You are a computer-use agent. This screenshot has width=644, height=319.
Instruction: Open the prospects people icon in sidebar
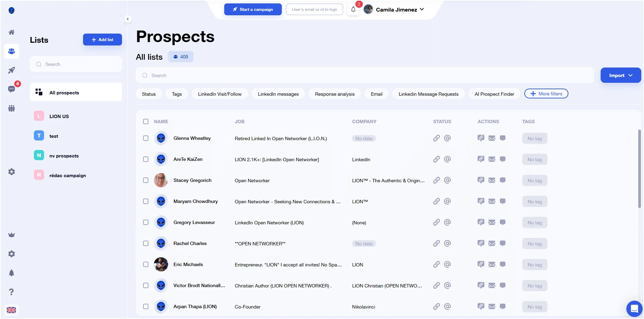(12, 51)
